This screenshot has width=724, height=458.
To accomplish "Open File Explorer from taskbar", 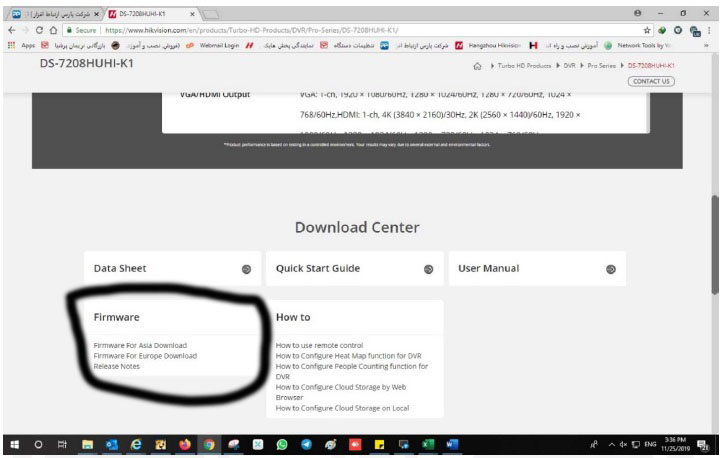I will 87,445.
